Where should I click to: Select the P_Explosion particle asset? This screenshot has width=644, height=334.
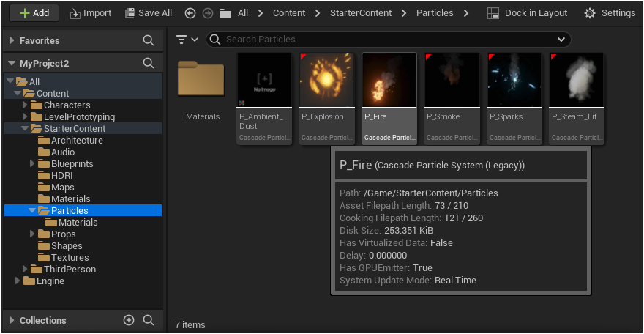[326, 99]
